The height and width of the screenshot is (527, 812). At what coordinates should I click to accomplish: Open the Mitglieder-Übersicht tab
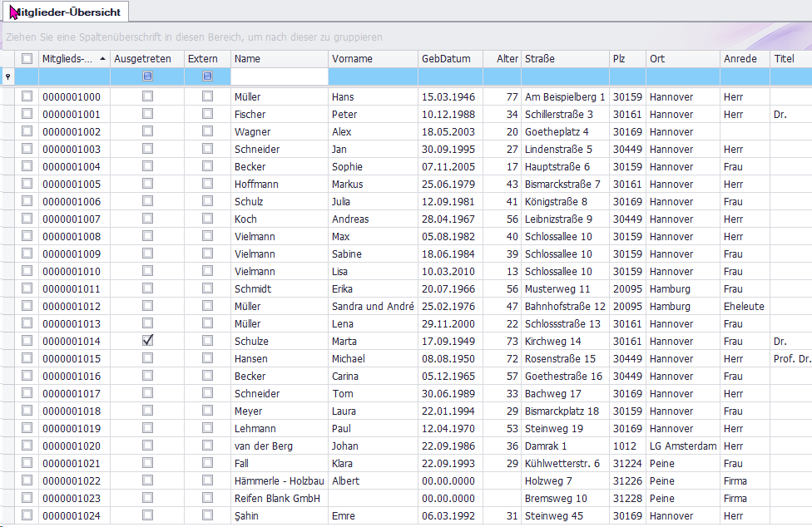(65, 12)
